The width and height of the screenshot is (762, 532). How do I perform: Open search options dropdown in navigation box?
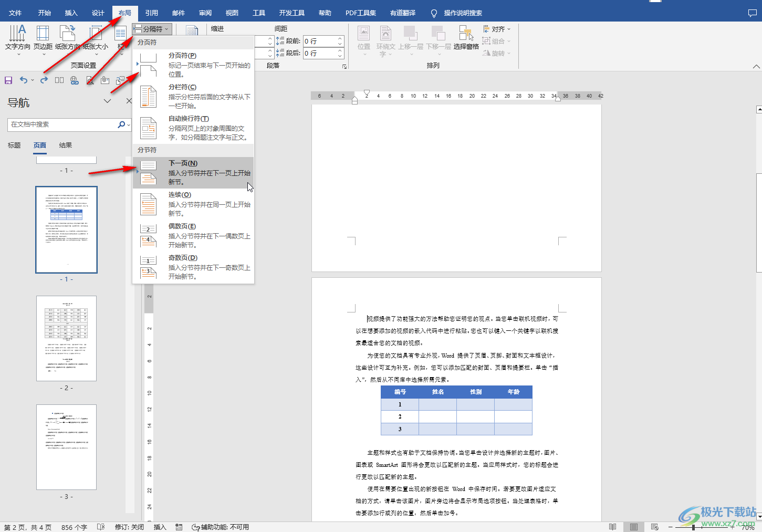tap(129, 125)
